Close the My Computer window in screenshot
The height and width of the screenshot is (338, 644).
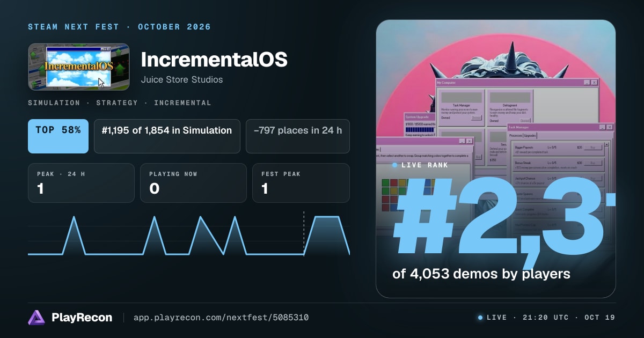594,83
